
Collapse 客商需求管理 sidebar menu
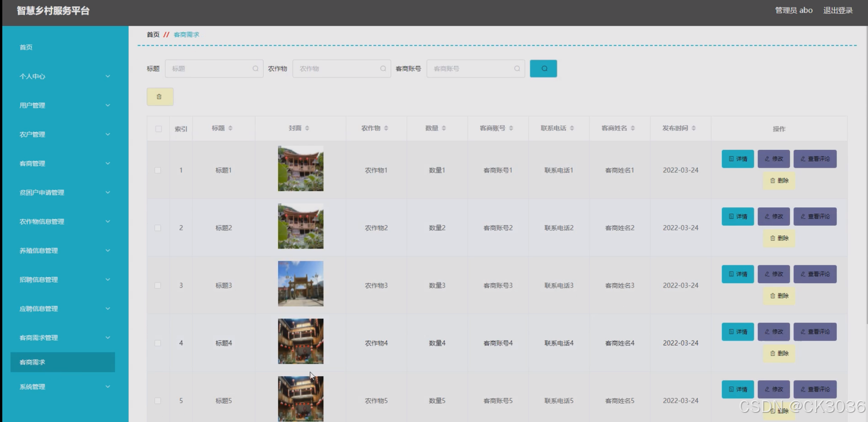tap(64, 338)
